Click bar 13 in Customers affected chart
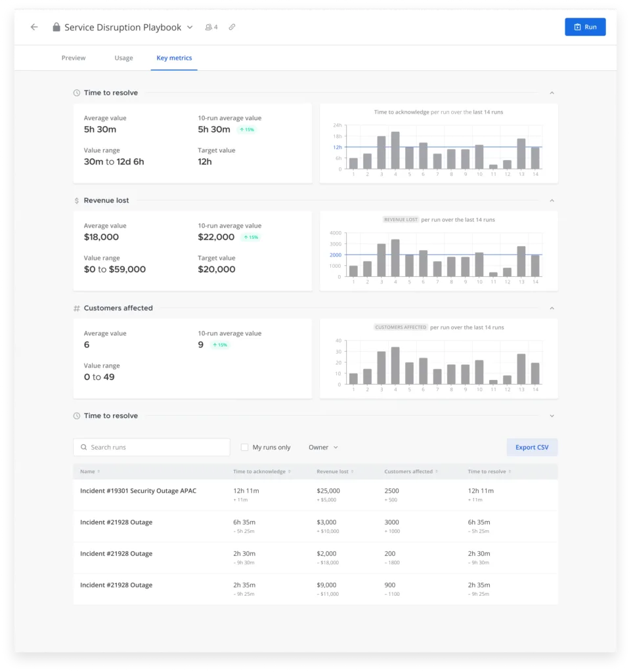The height and width of the screenshot is (672, 631). point(521,369)
